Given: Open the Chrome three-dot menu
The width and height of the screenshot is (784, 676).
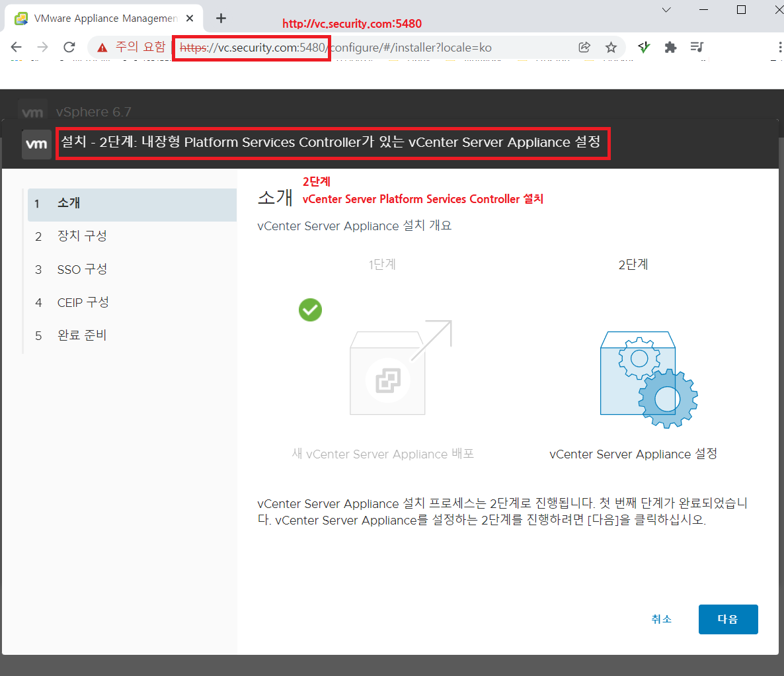Looking at the screenshot, I should point(779,47).
